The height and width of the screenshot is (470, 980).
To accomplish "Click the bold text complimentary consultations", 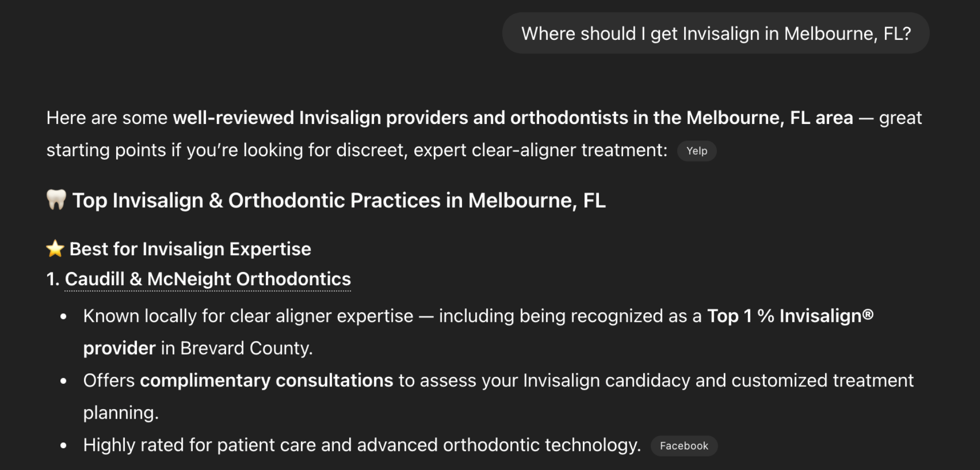I will (266, 381).
